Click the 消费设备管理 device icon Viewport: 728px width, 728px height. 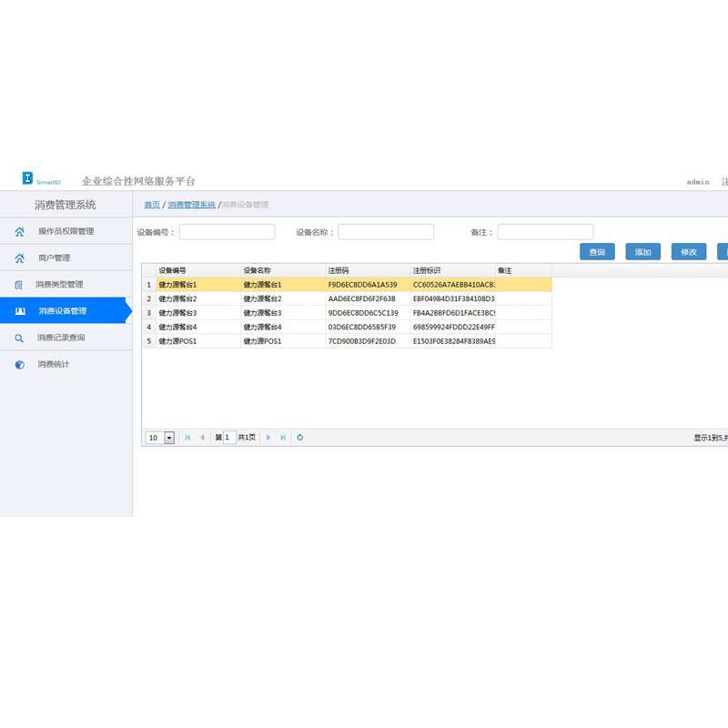pyautogui.click(x=20, y=311)
